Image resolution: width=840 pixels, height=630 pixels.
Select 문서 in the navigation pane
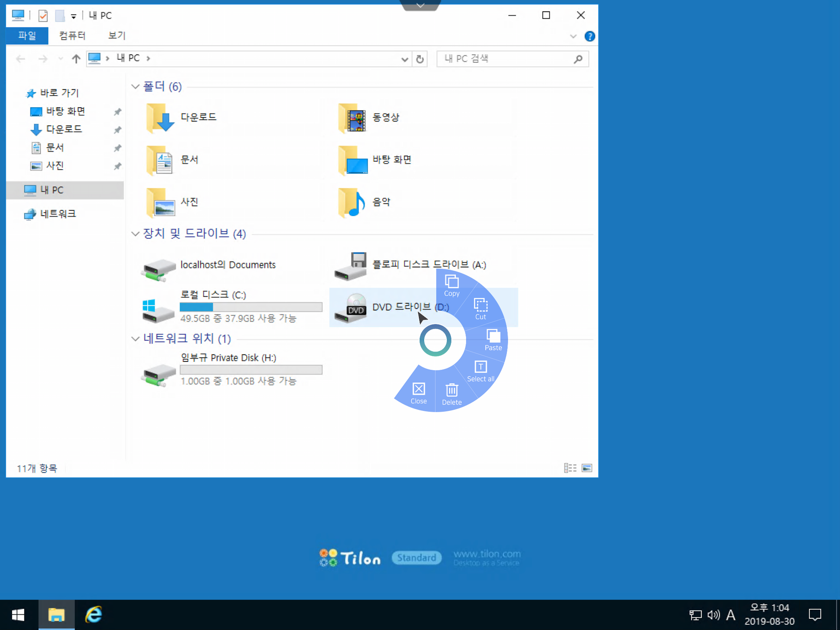tap(55, 148)
